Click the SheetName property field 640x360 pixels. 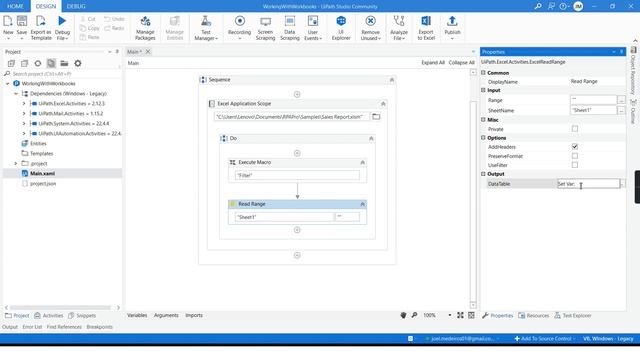593,110
